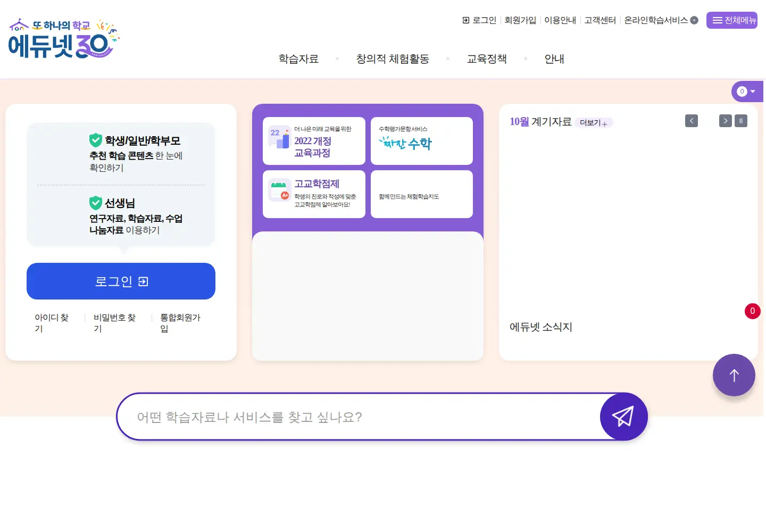Screen dimensions: 766x532
Task: Click the 선생님 heading text
Action: tap(120, 203)
